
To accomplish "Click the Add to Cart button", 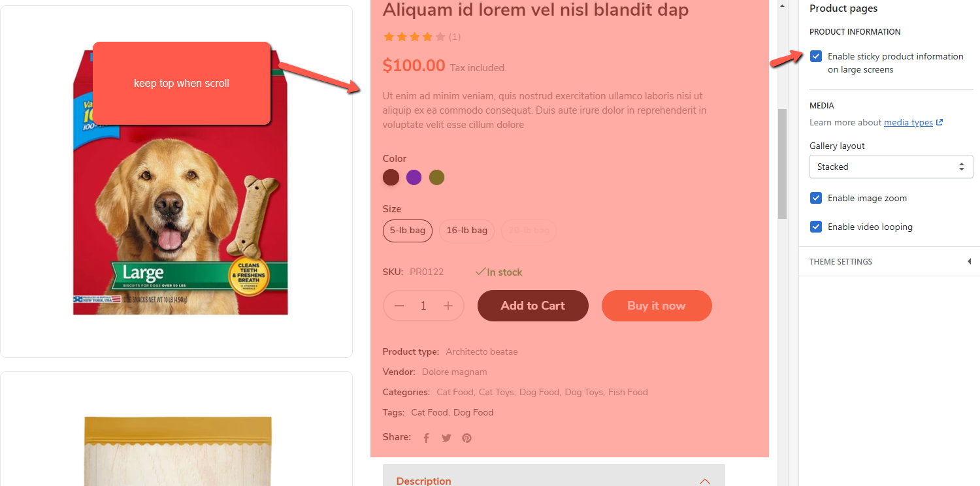I will point(532,306).
